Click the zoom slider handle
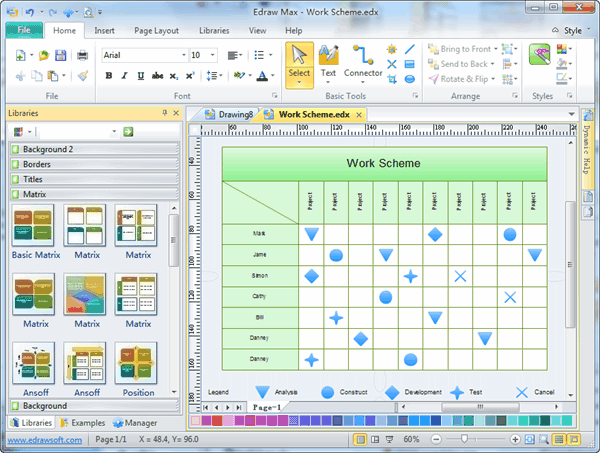This screenshot has height=453, width=600. point(464,439)
